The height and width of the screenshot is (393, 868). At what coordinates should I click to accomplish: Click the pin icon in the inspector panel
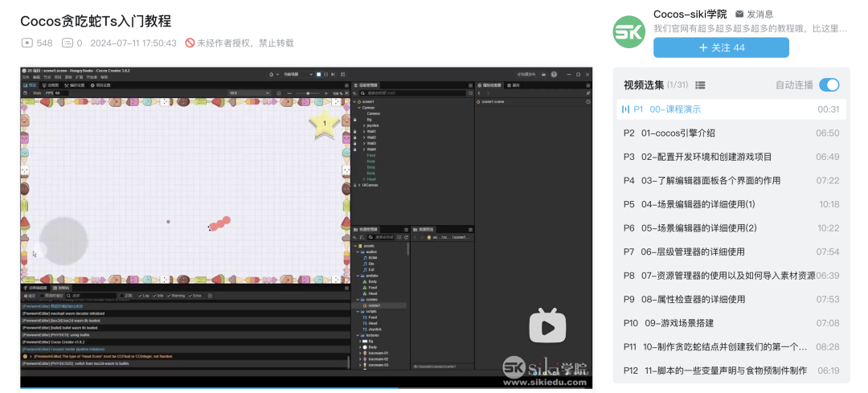pyautogui.click(x=588, y=93)
